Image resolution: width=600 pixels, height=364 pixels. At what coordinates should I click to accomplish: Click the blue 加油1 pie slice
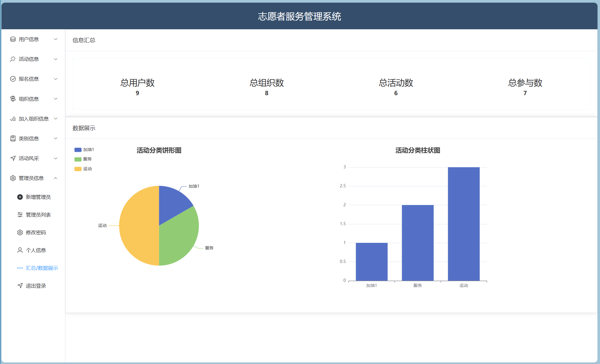[171, 202]
